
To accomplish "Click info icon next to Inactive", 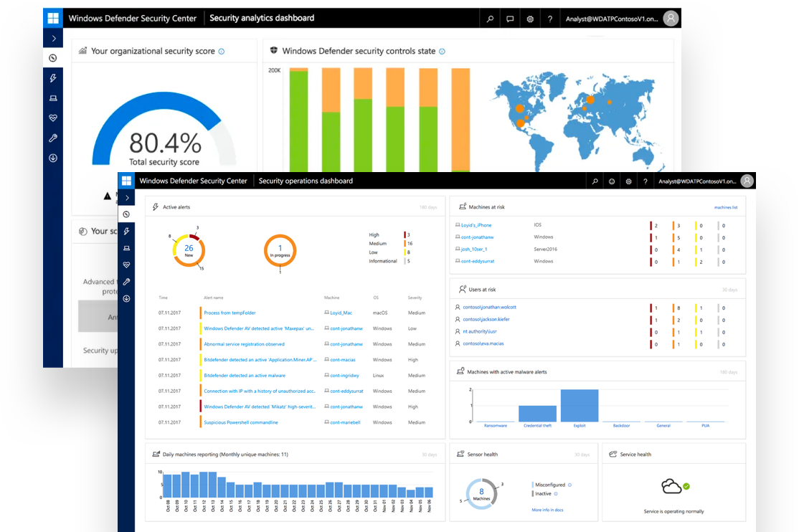I will click(556, 494).
